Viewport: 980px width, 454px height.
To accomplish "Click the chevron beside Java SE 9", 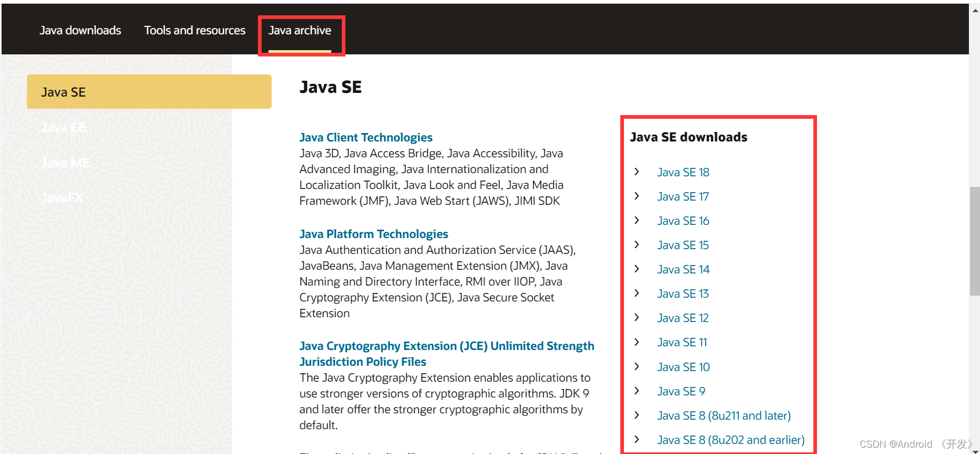I will 637,391.
